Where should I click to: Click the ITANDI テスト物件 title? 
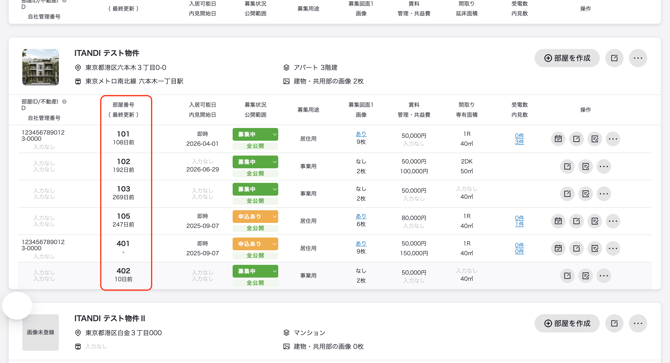click(x=107, y=53)
